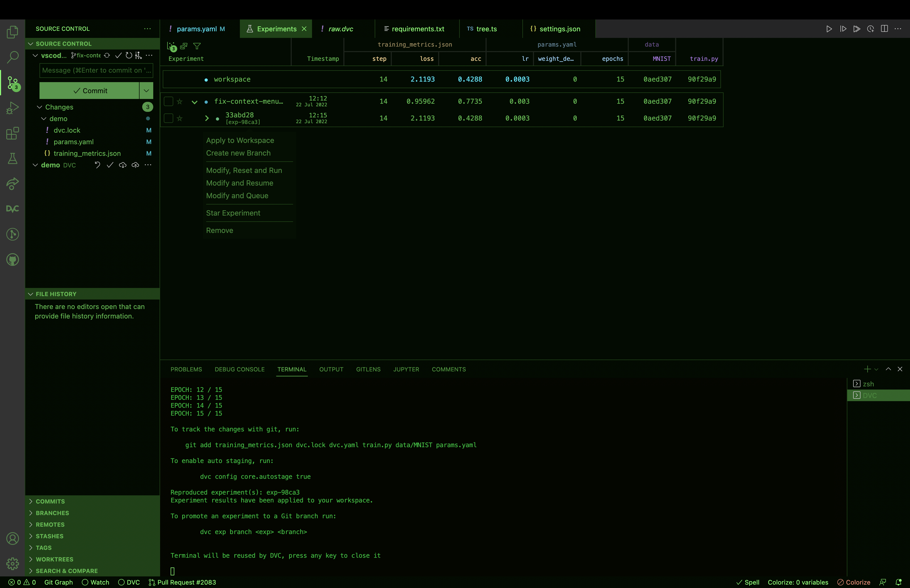910x588 pixels.
Task: Open GitHub view in activity bar
Action: tap(13, 260)
